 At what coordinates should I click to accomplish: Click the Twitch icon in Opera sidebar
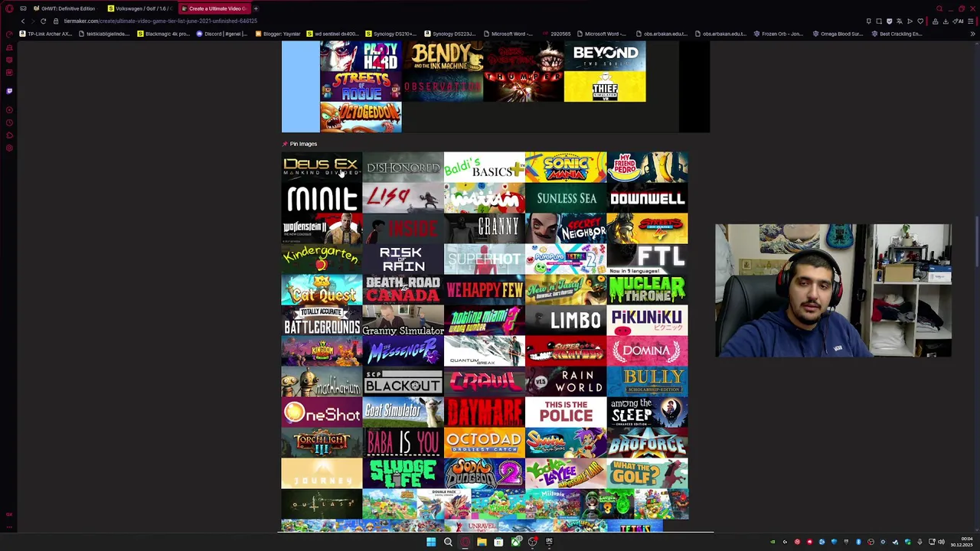[x=9, y=91]
